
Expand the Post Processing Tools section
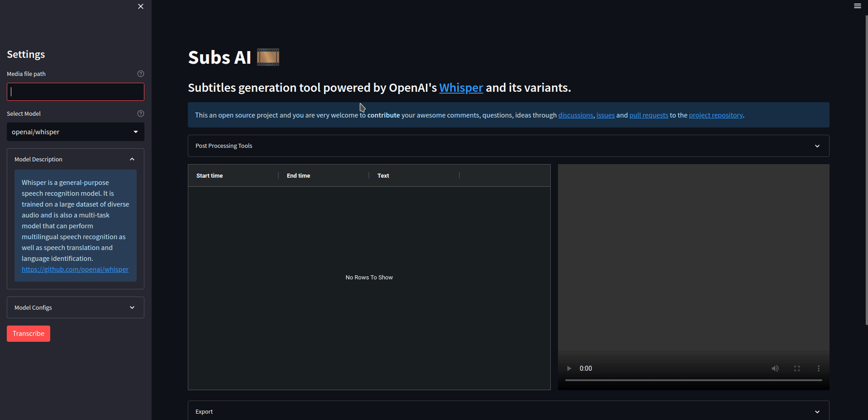pyautogui.click(x=509, y=146)
